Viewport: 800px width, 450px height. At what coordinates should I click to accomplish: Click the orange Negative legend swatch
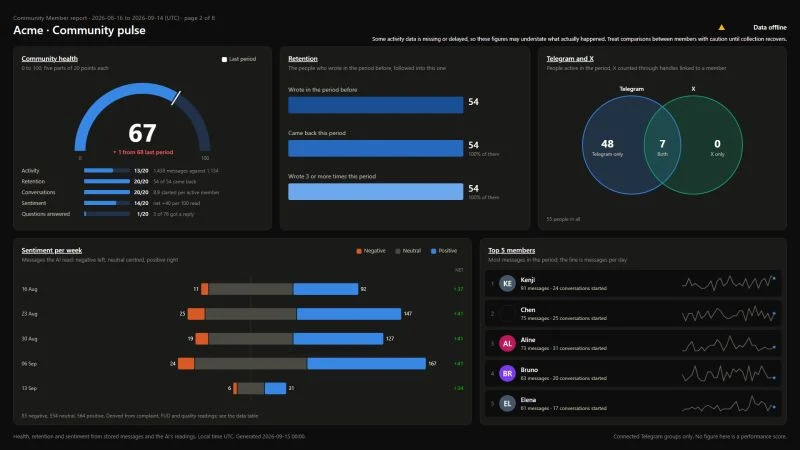click(x=359, y=251)
